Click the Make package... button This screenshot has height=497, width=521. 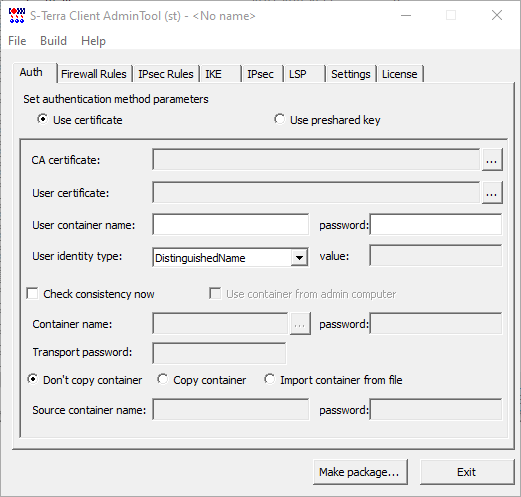(x=360, y=472)
